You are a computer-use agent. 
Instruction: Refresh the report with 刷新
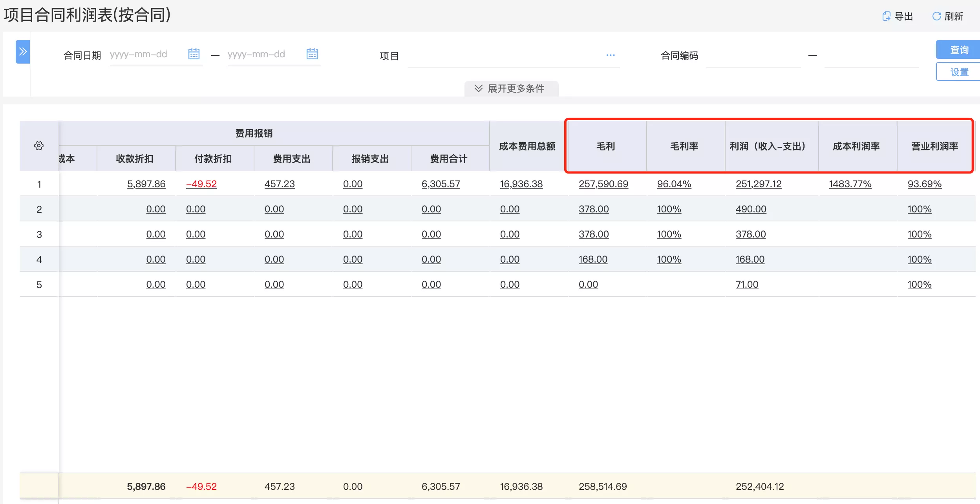click(x=948, y=16)
